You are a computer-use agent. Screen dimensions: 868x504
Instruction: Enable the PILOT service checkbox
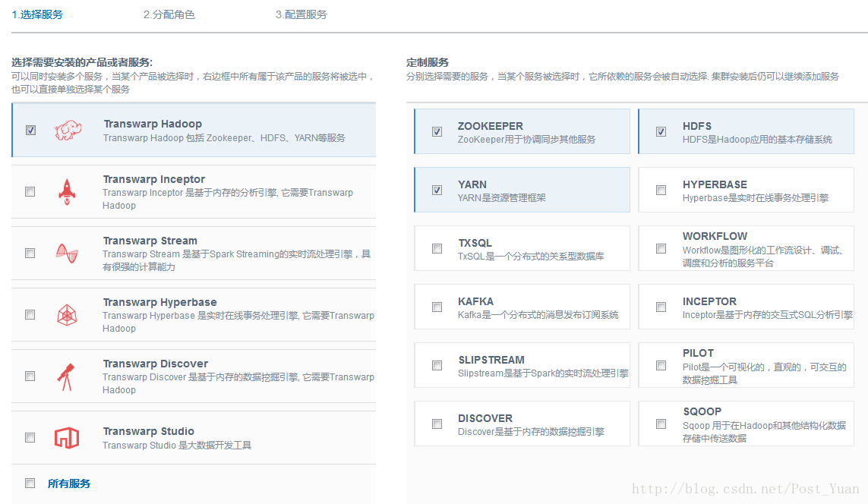click(x=661, y=365)
